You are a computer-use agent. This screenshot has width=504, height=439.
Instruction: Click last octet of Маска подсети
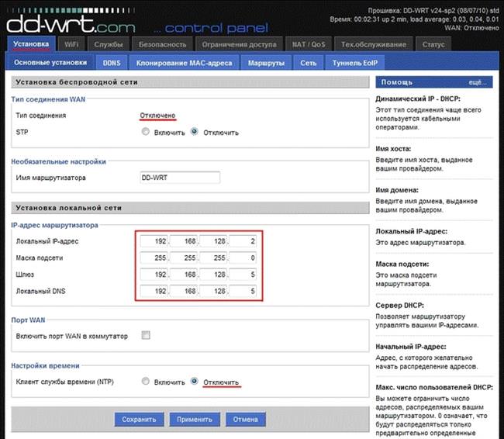click(243, 258)
